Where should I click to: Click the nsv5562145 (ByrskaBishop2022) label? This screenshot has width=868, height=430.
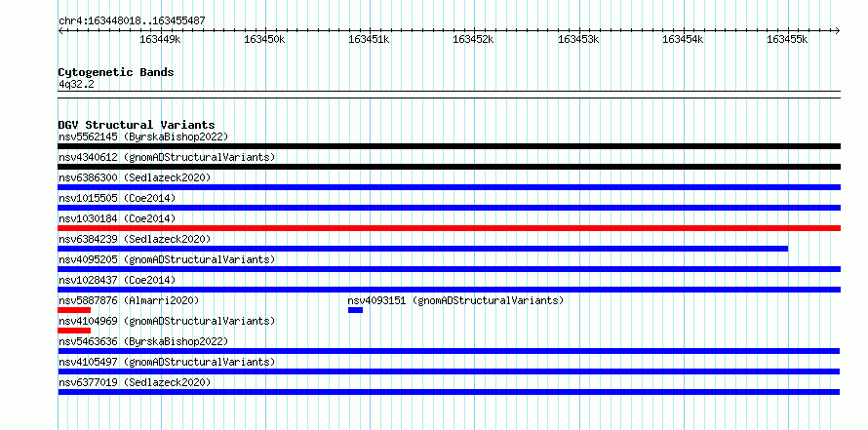coord(143,137)
